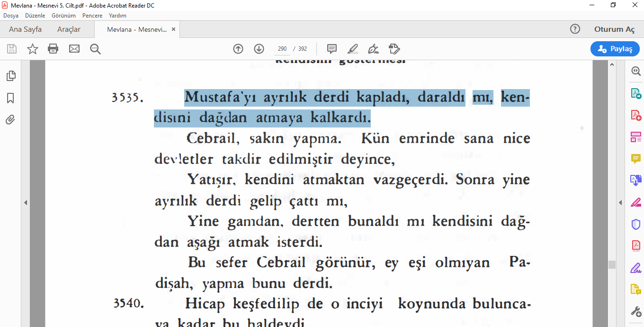Switch to the Araçlar tab
The height and width of the screenshot is (327, 644).
(69, 29)
